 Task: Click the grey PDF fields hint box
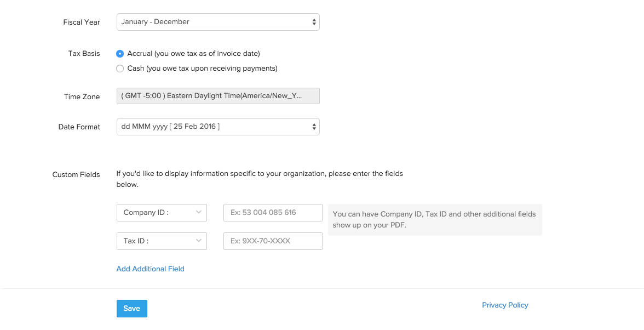click(x=434, y=219)
